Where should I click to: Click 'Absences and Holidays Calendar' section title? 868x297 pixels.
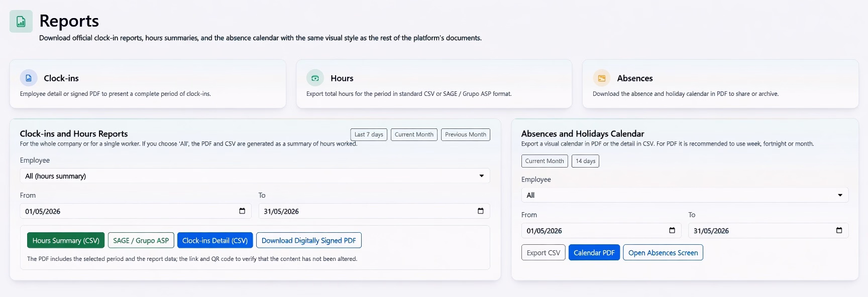(x=583, y=134)
